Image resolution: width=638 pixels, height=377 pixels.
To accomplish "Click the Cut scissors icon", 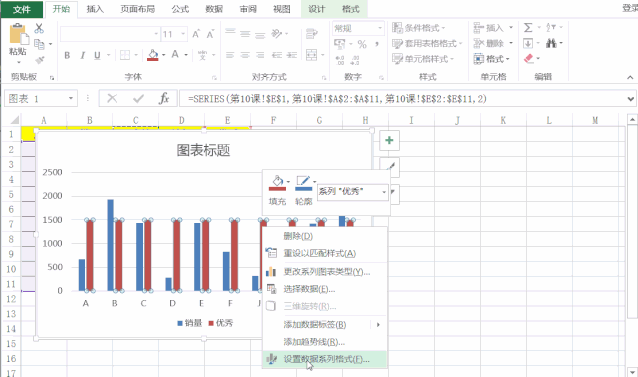I will pos(39,28).
